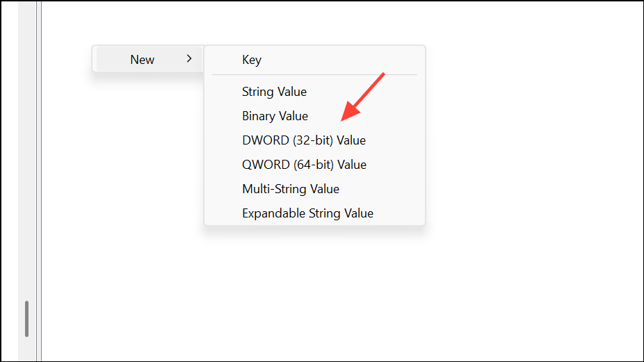Expand the New submenu chevron arrow
Viewport: 644px width, 362px height.
189,59
